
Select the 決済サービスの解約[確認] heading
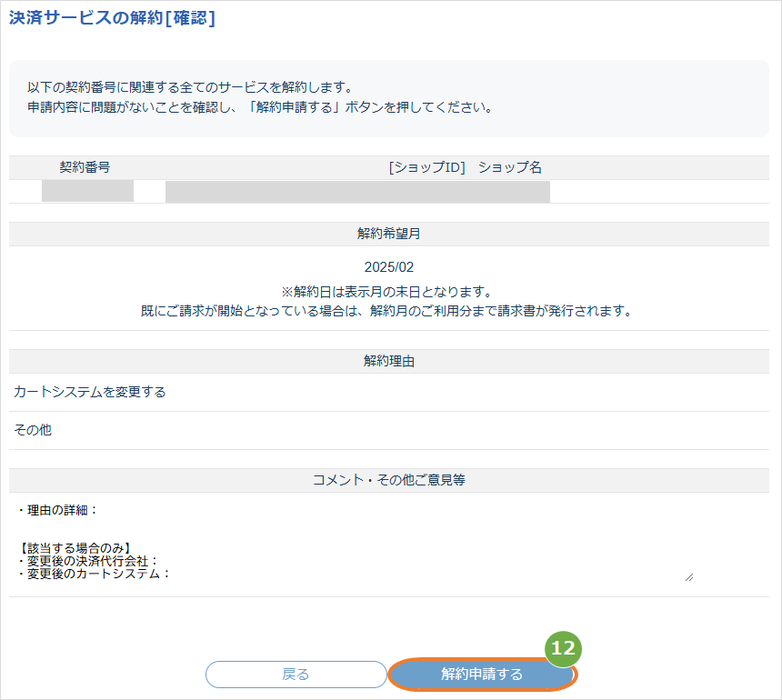[x=112, y=18]
